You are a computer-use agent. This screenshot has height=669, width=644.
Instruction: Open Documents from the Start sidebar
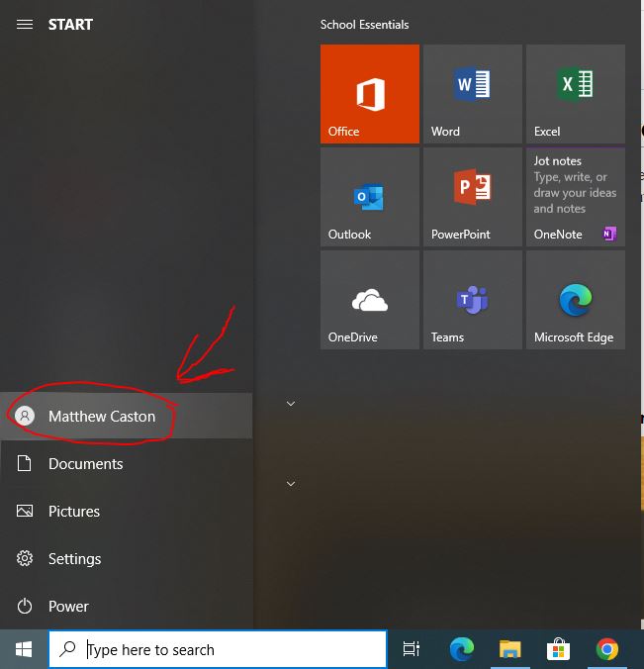click(x=127, y=464)
